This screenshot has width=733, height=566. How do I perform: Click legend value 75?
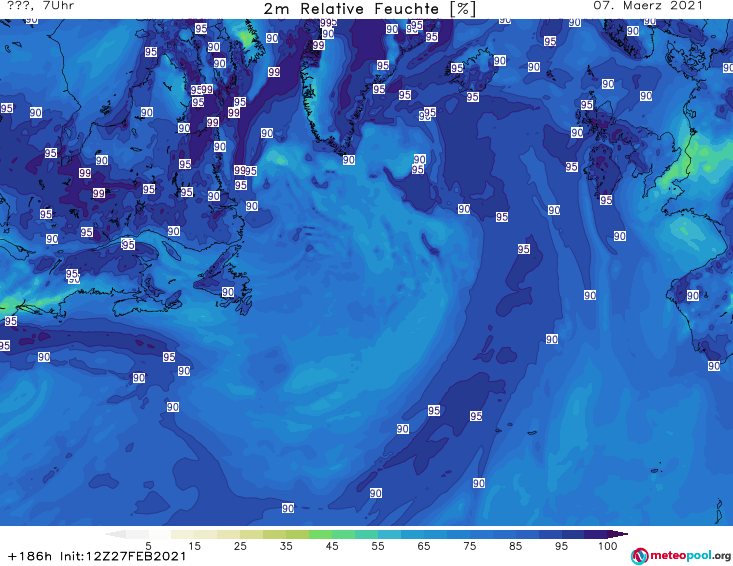[x=469, y=546]
